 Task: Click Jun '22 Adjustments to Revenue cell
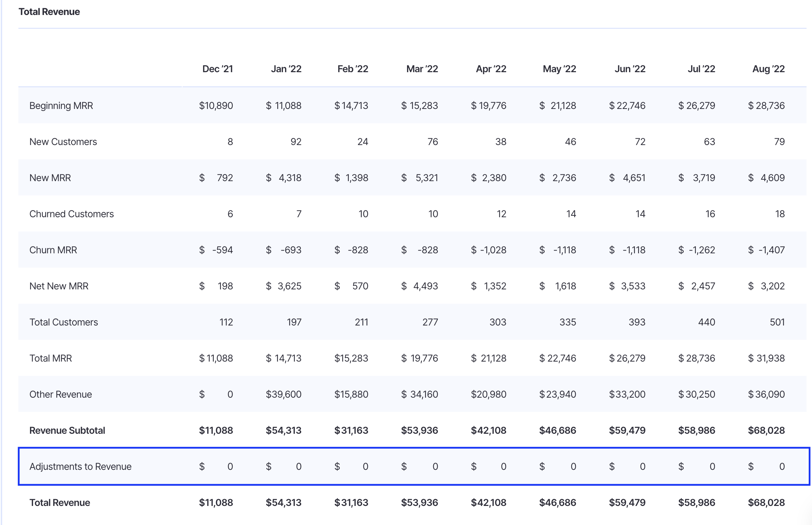click(627, 466)
